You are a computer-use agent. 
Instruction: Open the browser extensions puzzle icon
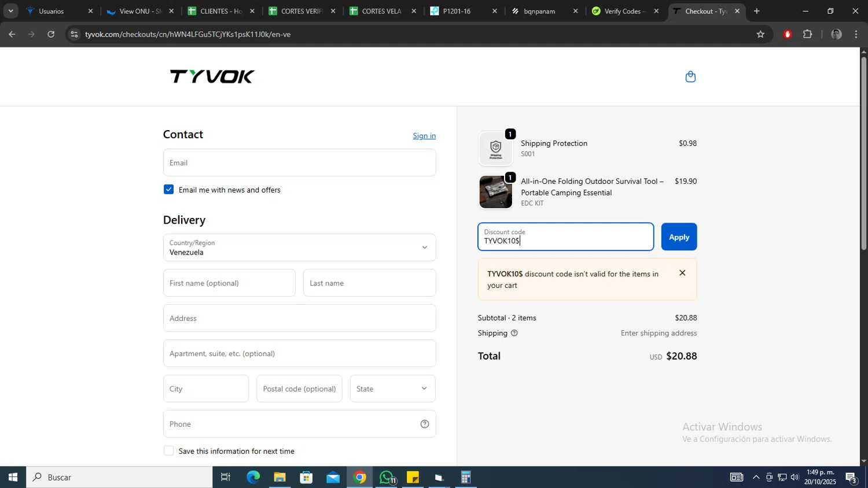[808, 34]
